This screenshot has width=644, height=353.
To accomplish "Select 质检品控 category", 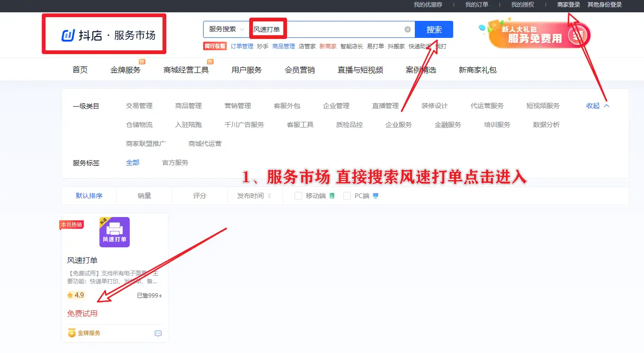I will coord(349,125).
